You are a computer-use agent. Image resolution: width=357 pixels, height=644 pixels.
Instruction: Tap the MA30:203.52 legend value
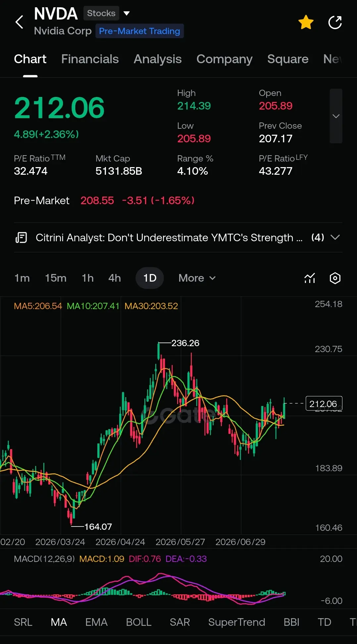(151, 306)
